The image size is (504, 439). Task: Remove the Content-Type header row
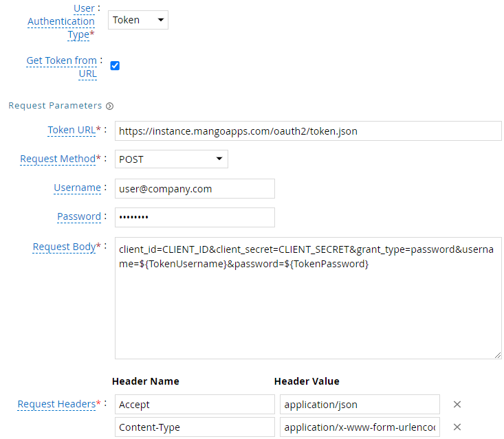pyautogui.click(x=457, y=427)
